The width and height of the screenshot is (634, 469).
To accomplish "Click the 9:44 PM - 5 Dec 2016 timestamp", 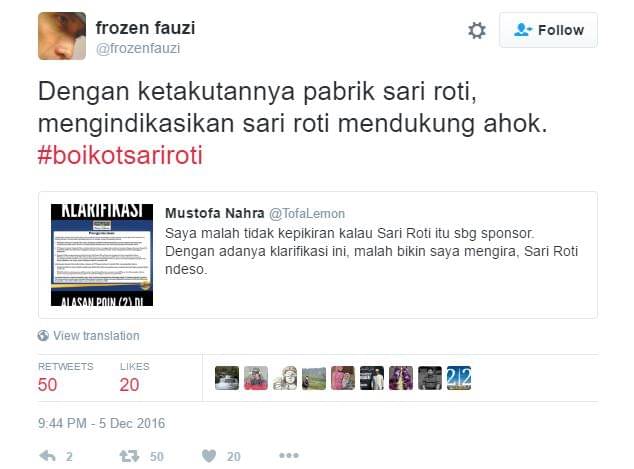I will tap(101, 423).
